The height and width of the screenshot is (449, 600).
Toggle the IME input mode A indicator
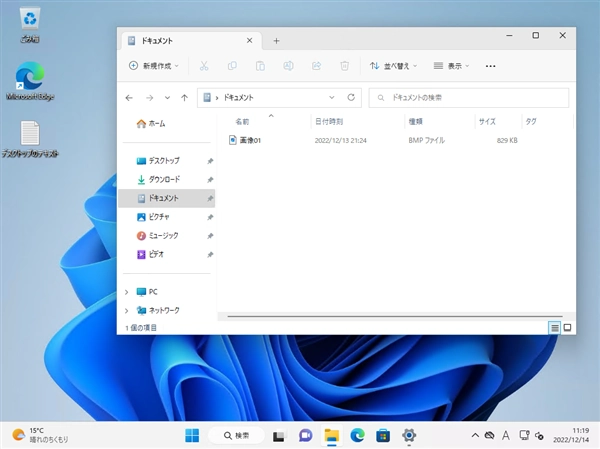click(506, 435)
